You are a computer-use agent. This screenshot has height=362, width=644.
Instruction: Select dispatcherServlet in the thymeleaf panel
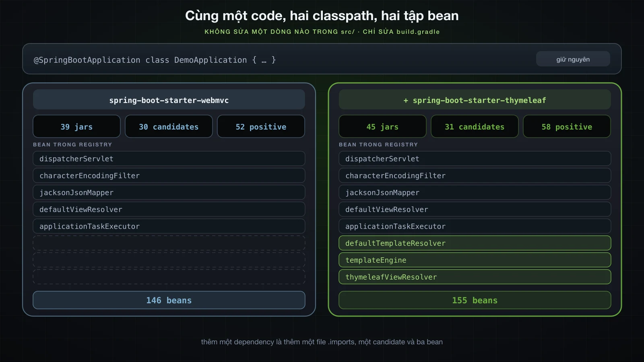475,158
